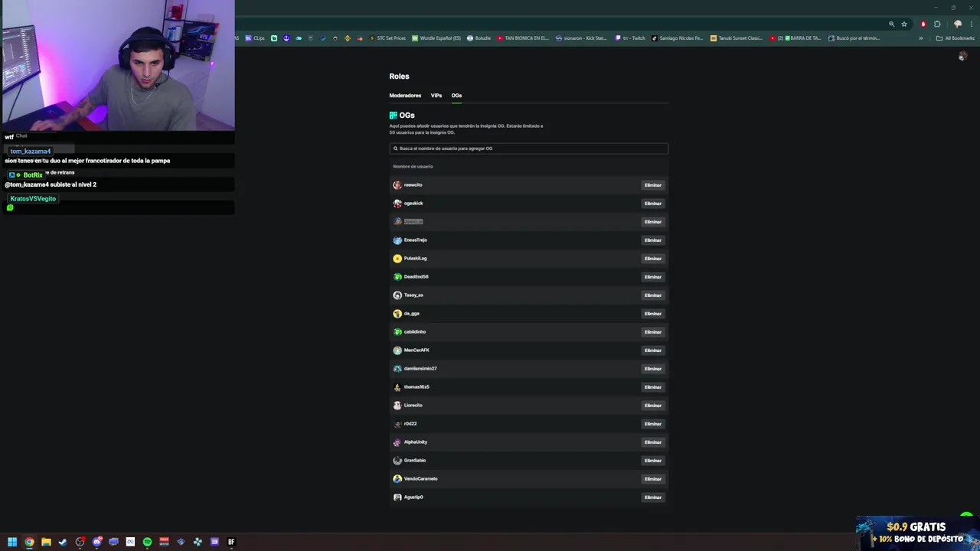
Task: Click Eliminar beside DeadEnd56
Action: [x=652, y=277]
